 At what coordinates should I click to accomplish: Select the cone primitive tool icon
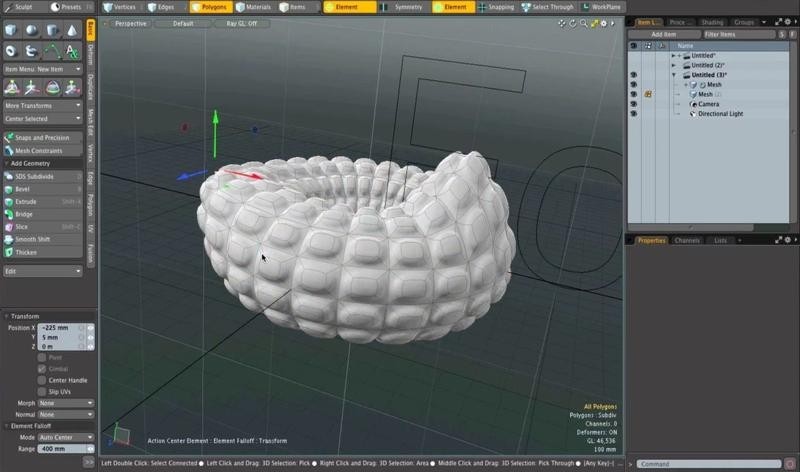pos(73,30)
